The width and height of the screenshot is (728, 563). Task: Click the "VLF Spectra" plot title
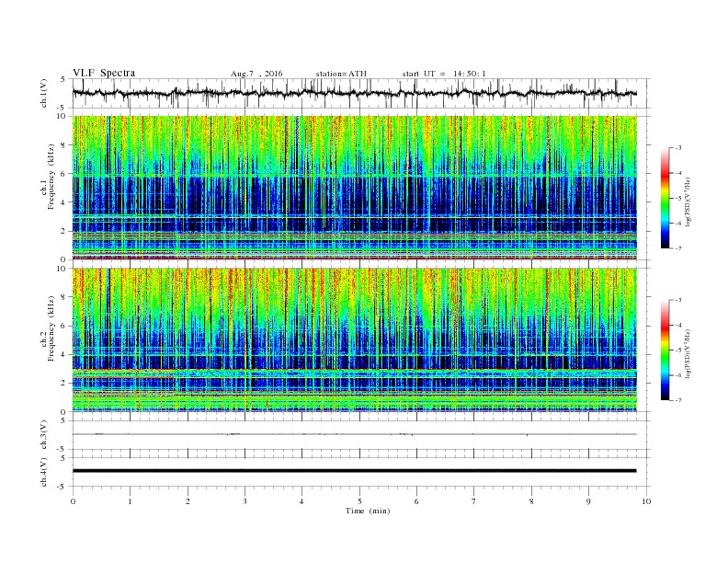click(x=104, y=73)
